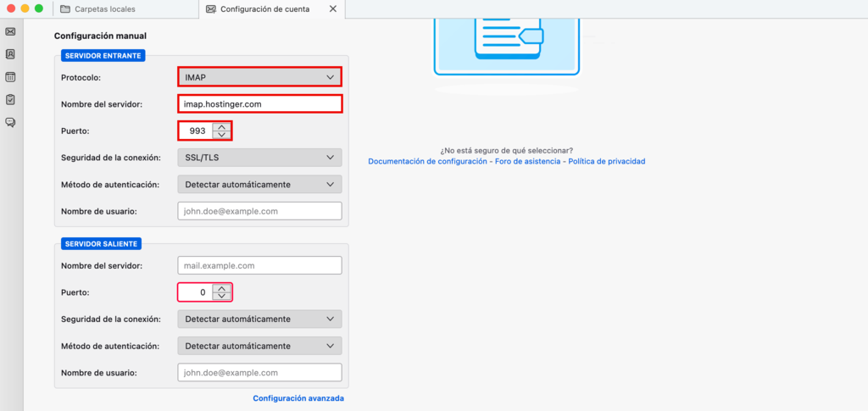Click the SERVIDOR ENTRANTE section label

click(103, 56)
